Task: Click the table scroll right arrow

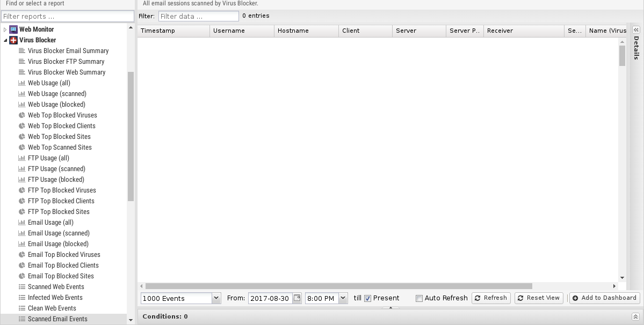Action: tap(614, 286)
